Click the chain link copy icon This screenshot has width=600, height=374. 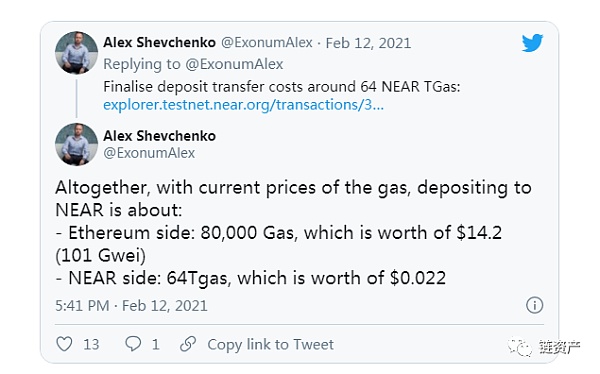(188, 344)
